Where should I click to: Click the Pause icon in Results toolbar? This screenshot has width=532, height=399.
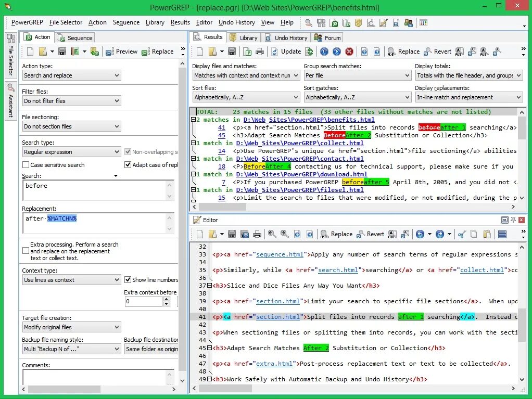point(324,52)
